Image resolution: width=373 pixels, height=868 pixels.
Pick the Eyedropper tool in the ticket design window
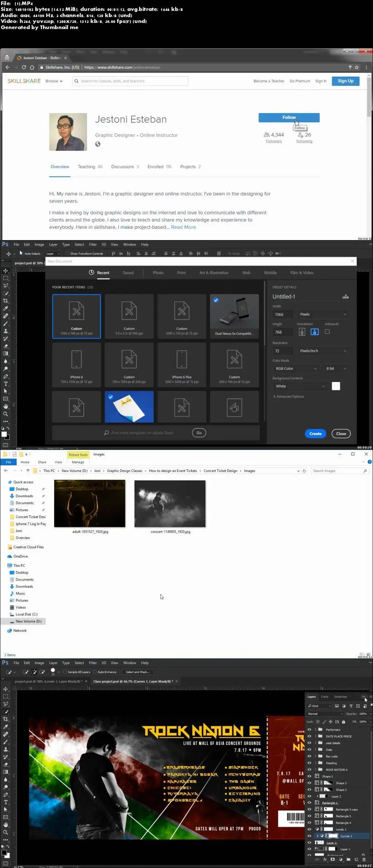pyautogui.click(x=5, y=727)
